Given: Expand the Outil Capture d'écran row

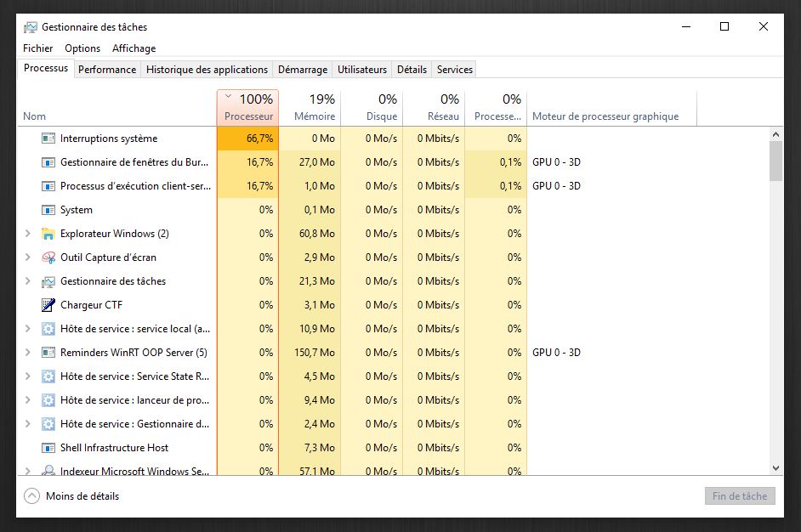Looking at the screenshot, I should point(28,258).
